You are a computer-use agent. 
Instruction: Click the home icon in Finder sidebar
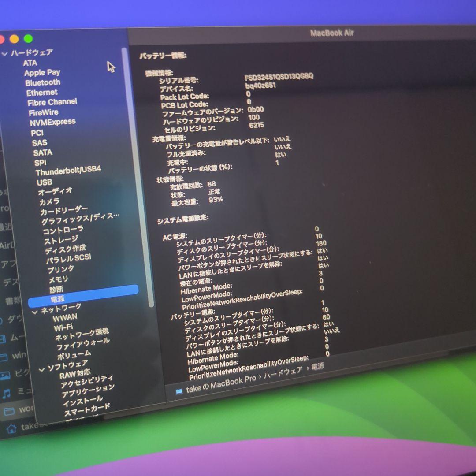11,428
